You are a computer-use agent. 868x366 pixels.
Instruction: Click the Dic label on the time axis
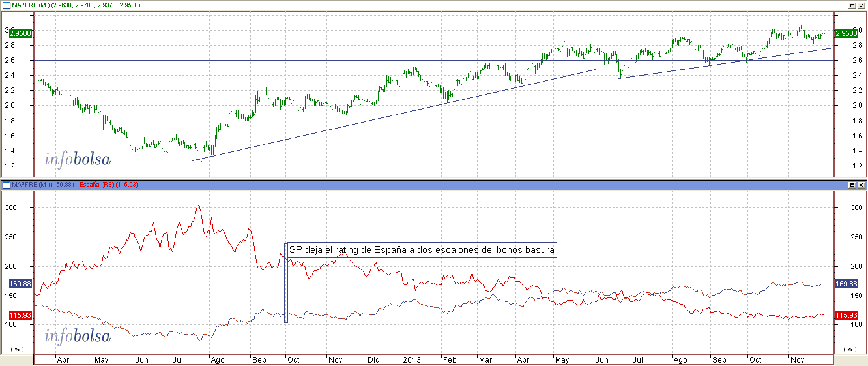[x=373, y=359]
